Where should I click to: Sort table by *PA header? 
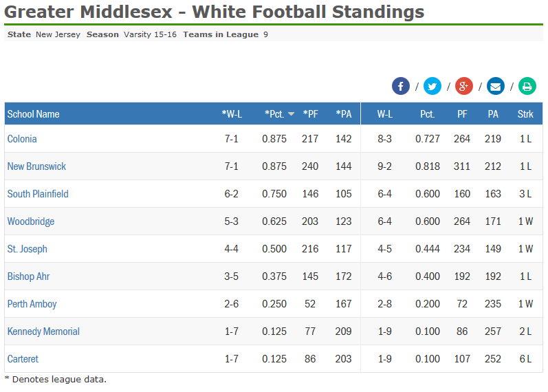(344, 114)
